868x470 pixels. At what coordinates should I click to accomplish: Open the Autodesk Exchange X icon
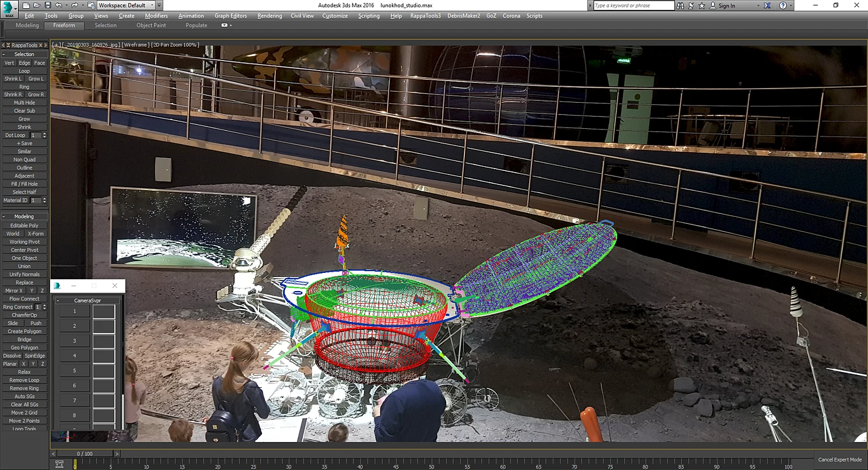767,5
